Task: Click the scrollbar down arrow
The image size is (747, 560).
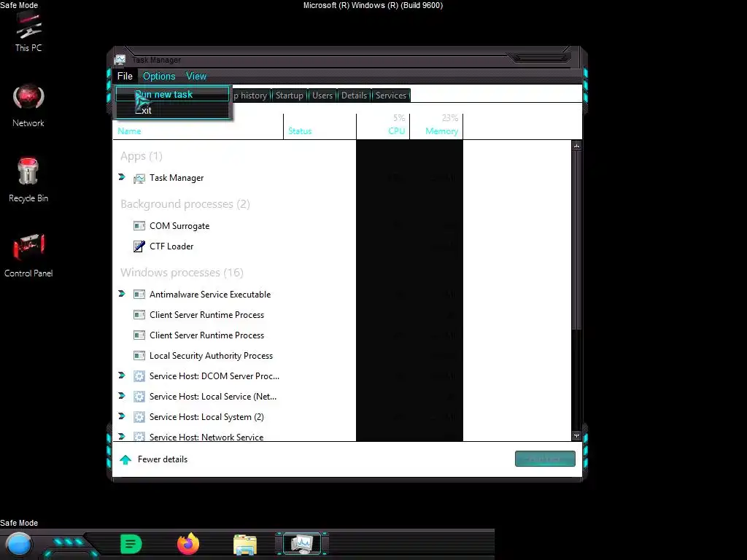Action: click(x=576, y=436)
